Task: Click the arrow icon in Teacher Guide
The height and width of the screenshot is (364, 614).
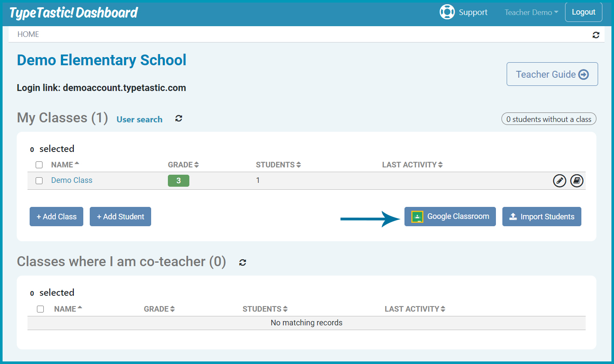Action: [584, 74]
